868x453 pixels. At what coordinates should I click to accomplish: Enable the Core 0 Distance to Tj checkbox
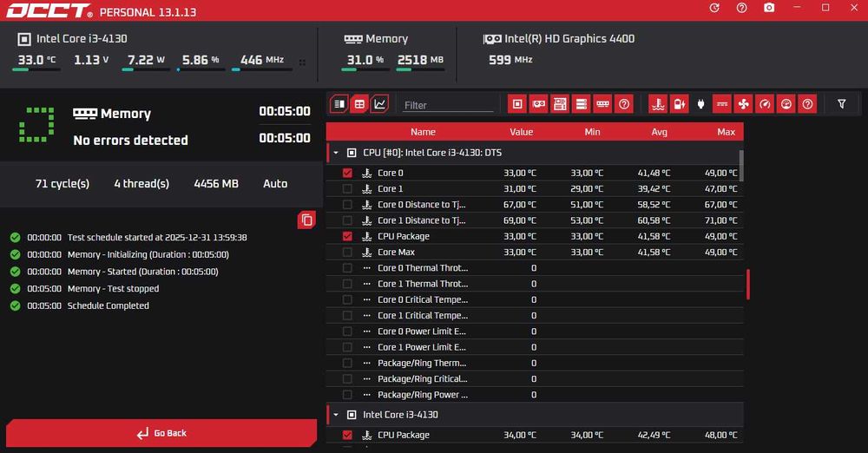tap(347, 204)
